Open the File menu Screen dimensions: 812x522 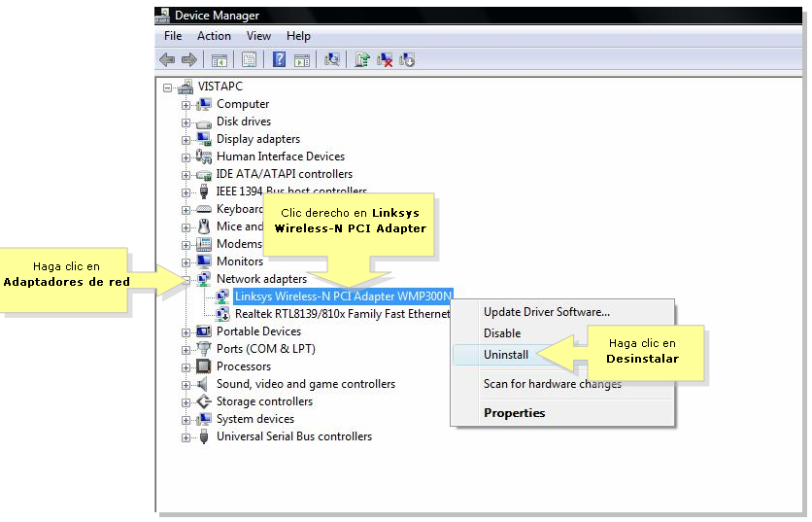(x=173, y=36)
